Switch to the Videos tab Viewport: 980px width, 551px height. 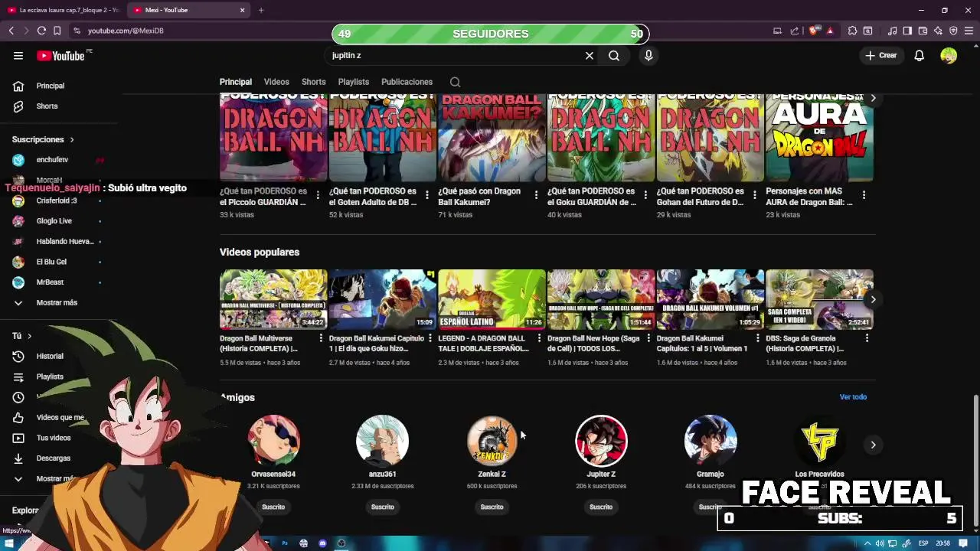[x=276, y=82]
